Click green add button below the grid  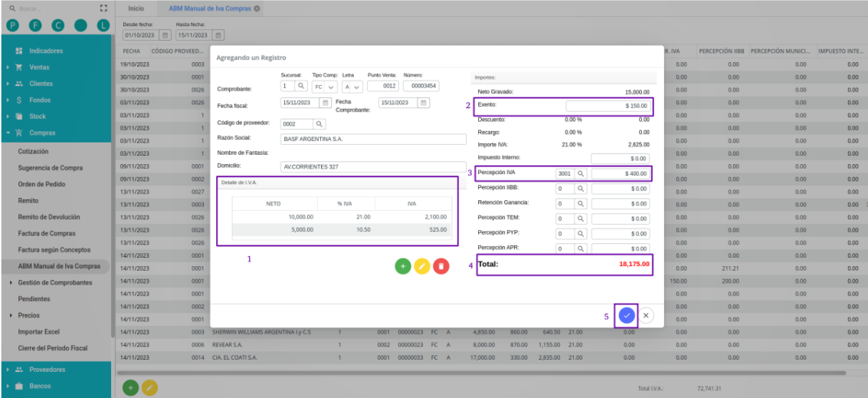130,388
